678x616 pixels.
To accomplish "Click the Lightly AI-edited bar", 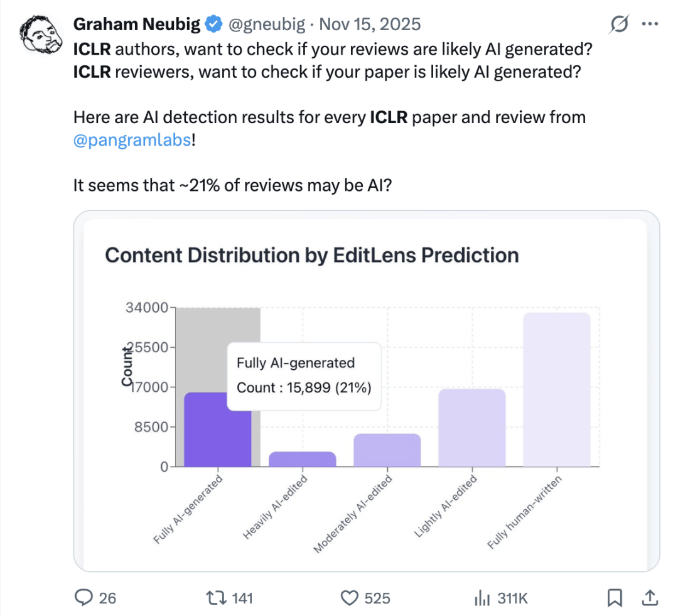I will 471,428.
